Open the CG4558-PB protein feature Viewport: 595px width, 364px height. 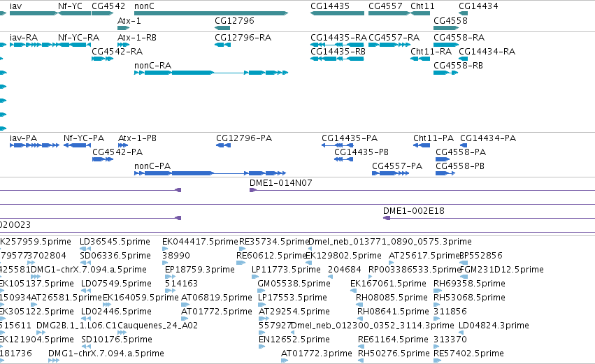(445, 173)
